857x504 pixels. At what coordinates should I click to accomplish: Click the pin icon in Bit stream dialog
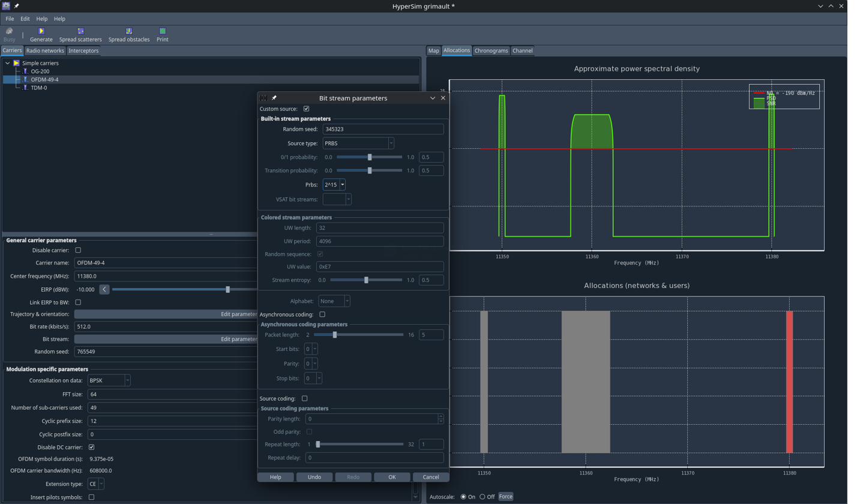pos(274,98)
